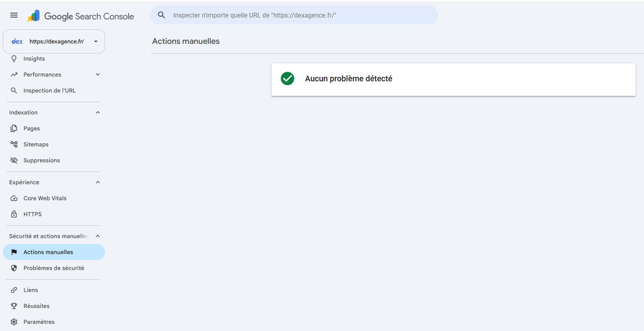This screenshot has width=644, height=331.
Task: Go to Réussites page
Action: pyautogui.click(x=54, y=306)
